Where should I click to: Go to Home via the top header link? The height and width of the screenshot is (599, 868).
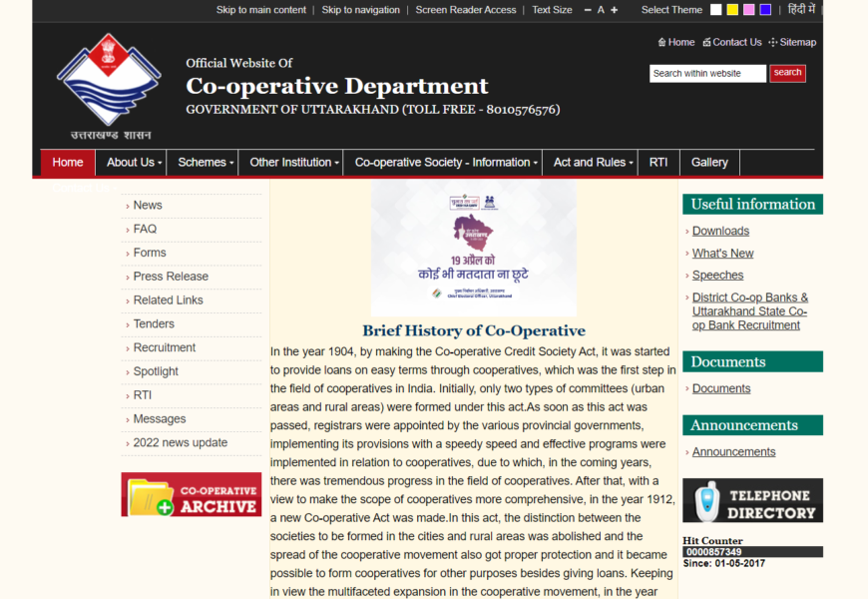pos(675,42)
